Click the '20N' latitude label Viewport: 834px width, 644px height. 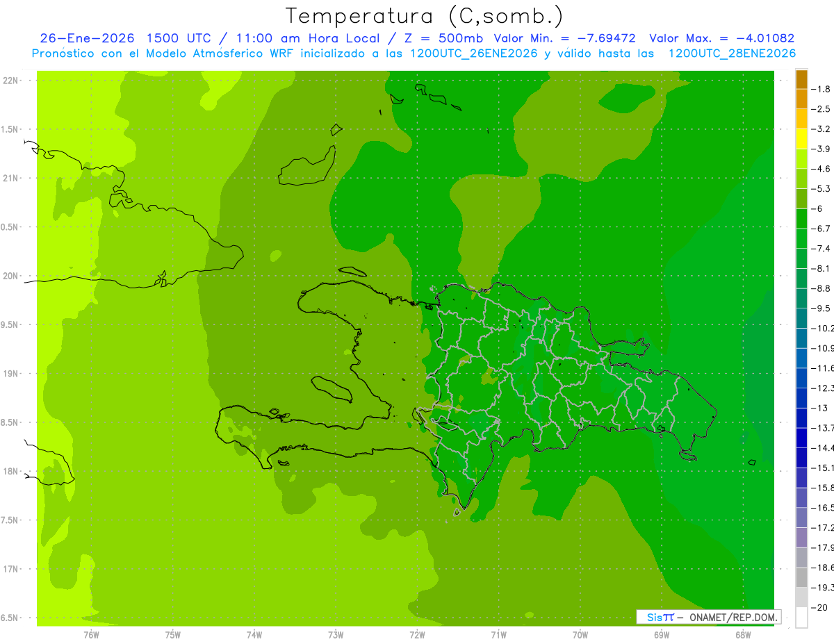(x=10, y=276)
